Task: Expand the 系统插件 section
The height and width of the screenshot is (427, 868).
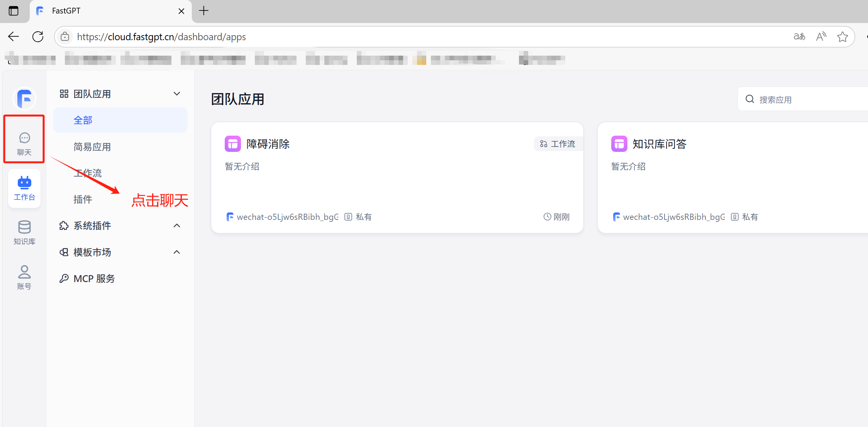Action: [x=176, y=226]
